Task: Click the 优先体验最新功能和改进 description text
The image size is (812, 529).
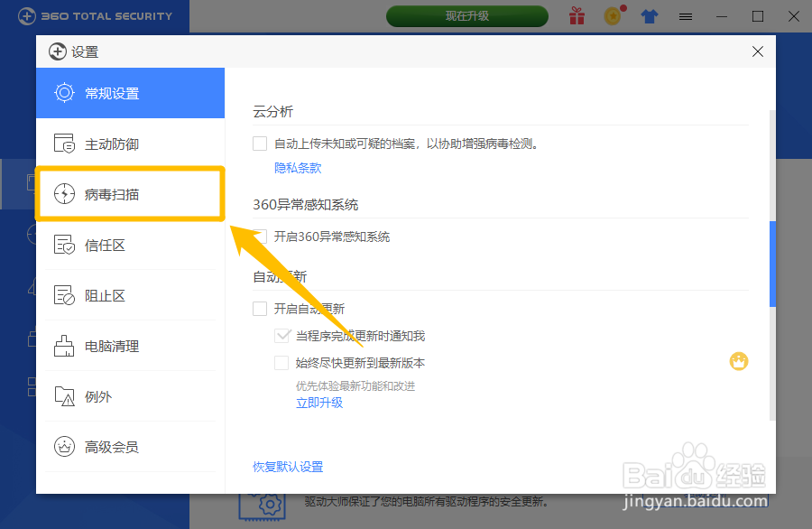Action: [355, 386]
